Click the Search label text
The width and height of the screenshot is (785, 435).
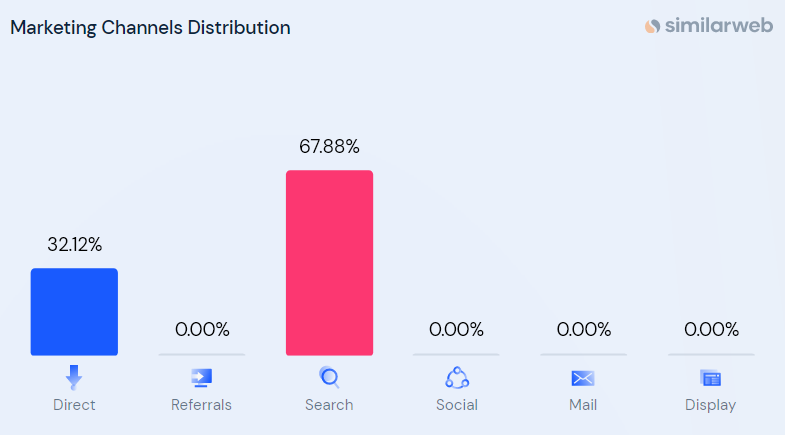click(x=329, y=404)
